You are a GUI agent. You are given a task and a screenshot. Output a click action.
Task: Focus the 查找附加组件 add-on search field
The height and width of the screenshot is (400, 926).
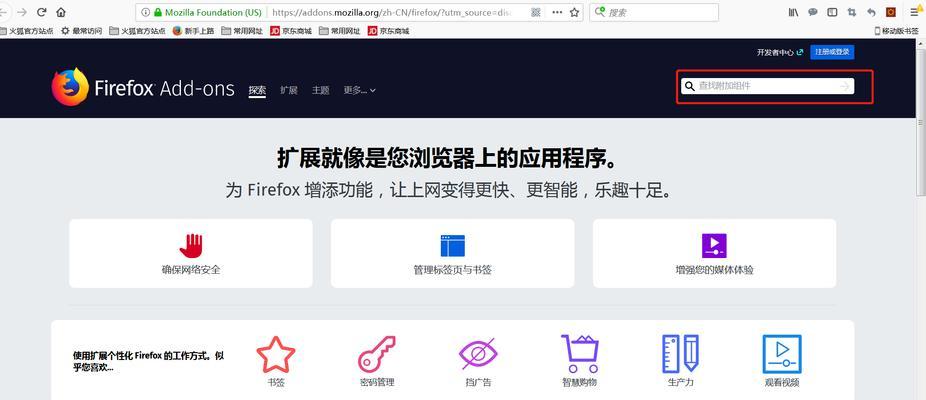[x=767, y=86]
